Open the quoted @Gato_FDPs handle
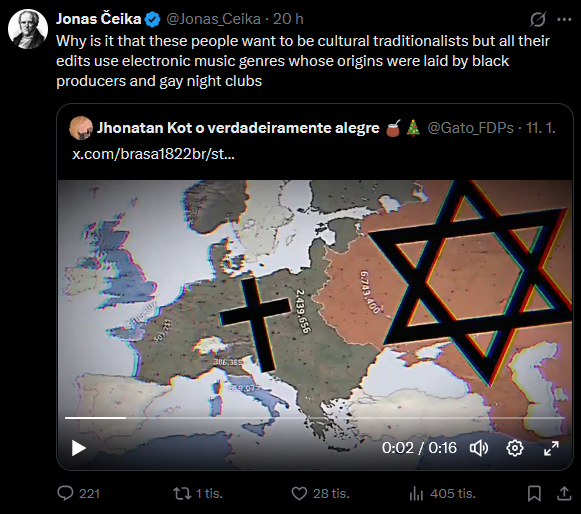Screen dimensions: 581x514 pos(471,128)
